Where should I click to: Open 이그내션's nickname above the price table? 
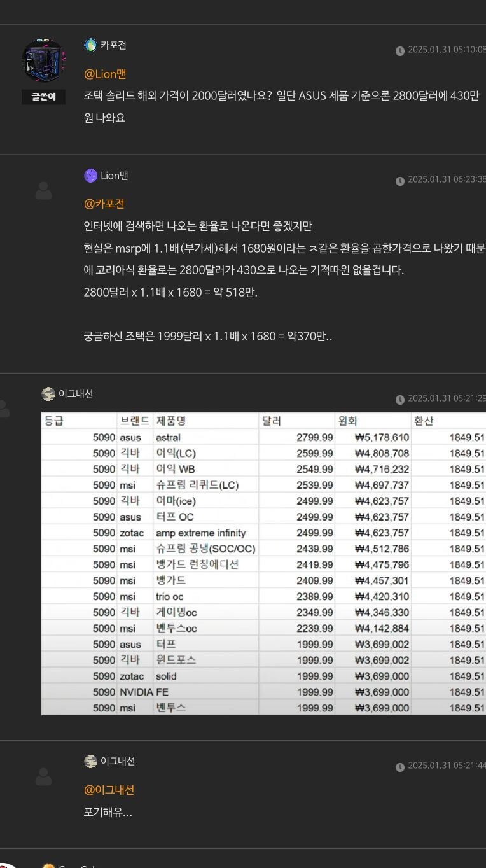coord(76,394)
